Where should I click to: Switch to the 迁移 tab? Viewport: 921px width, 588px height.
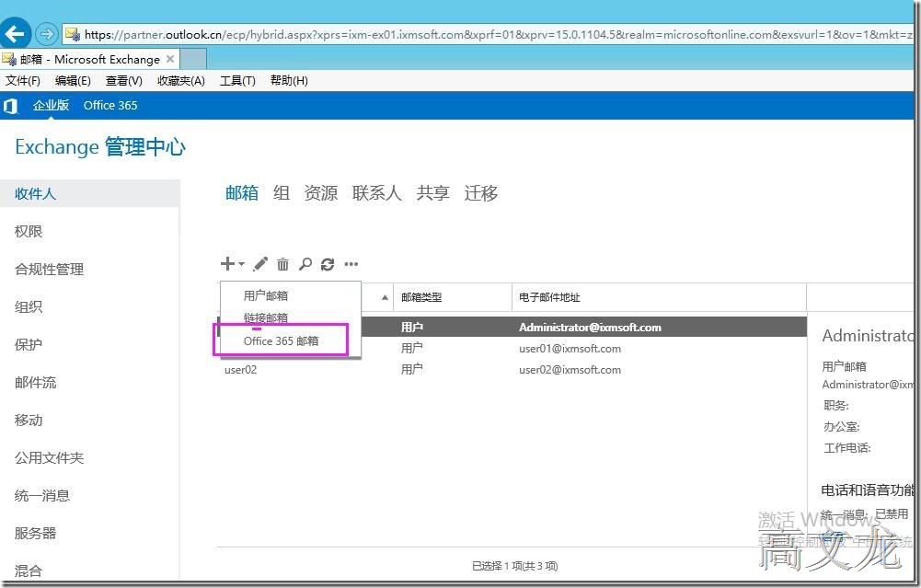coord(481,192)
